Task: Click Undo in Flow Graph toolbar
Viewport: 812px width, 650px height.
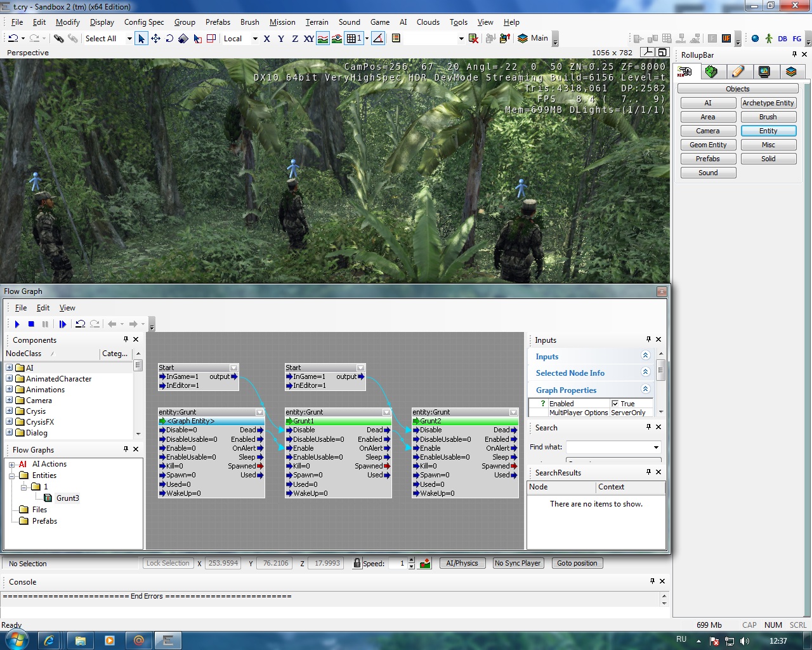Action: point(80,324)
